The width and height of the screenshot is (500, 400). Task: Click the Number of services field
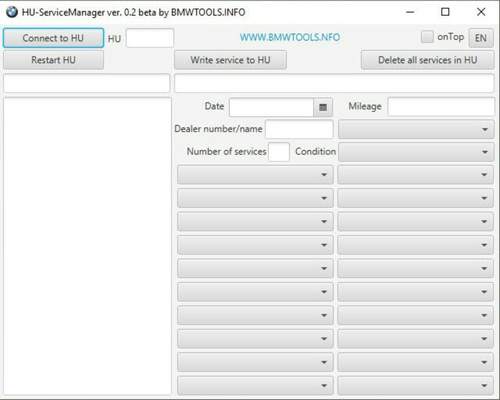coord(279,152)
